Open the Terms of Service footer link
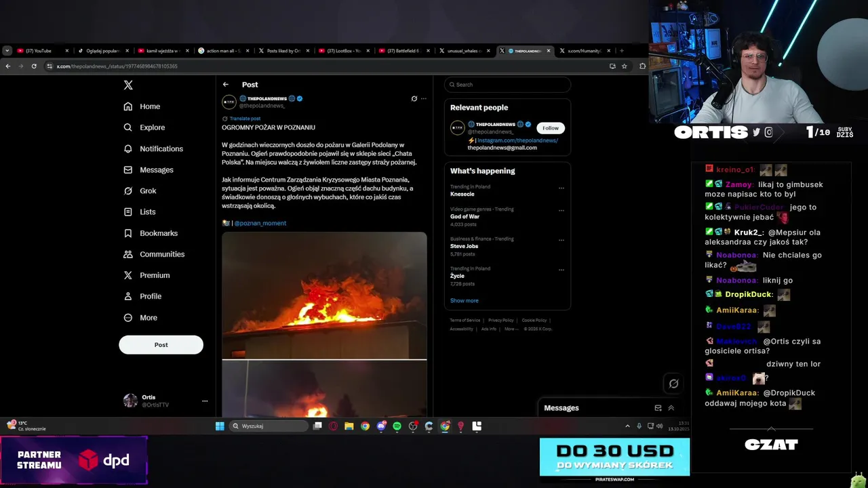The height and width of the screenshot is (488, 868). [x=465, y=320]
